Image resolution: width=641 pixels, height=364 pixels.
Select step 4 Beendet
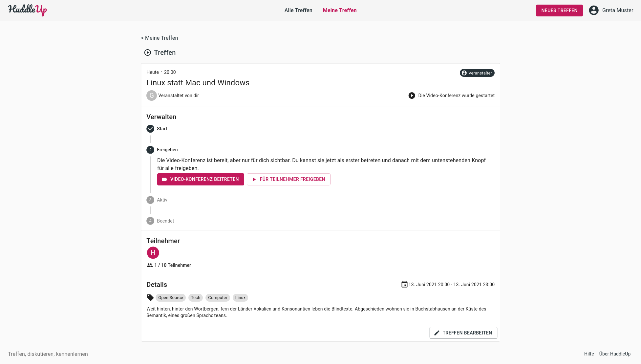pos(160,221)
